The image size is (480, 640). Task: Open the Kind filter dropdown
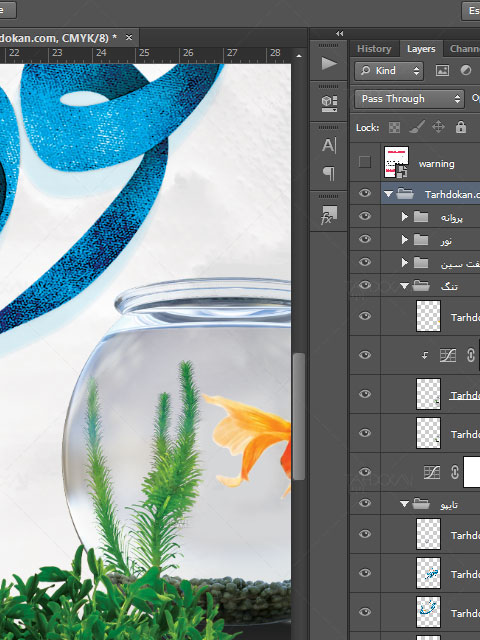click(x=389, y=71)
